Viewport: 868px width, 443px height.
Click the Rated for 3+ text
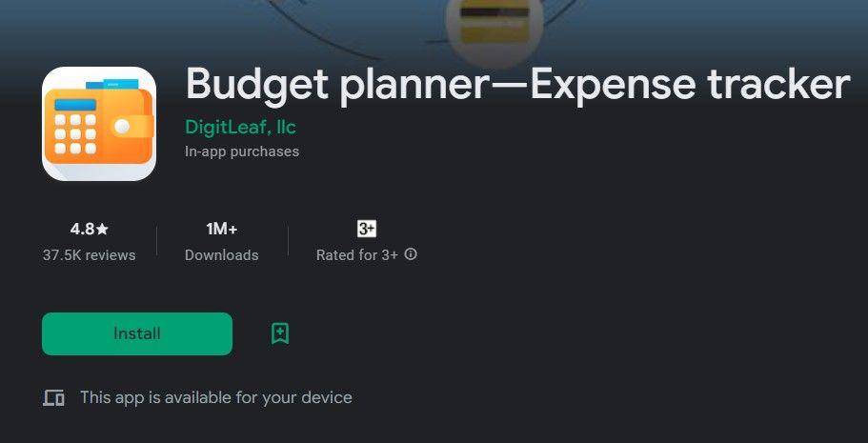point(357,255)
